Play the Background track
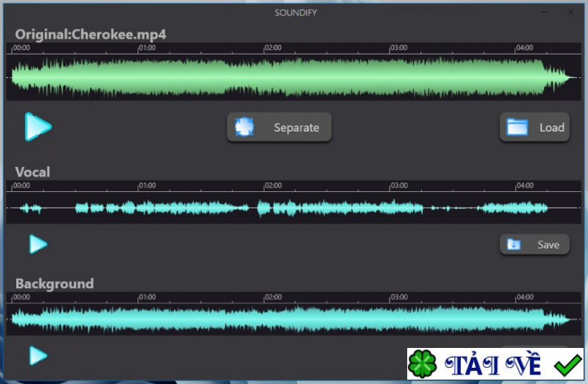This screenshot has height=384, width=588. click(x=38, y=355)
